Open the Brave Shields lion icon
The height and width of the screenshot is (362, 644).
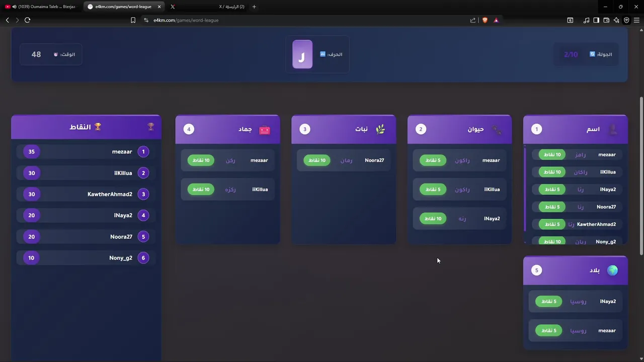[x=485, y=20]
